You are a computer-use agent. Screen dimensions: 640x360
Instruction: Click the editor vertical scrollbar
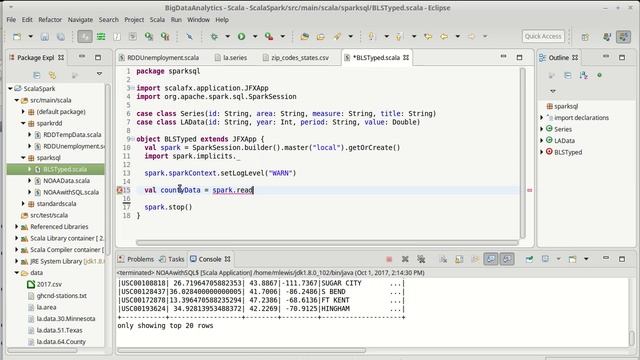coord(522,153)
